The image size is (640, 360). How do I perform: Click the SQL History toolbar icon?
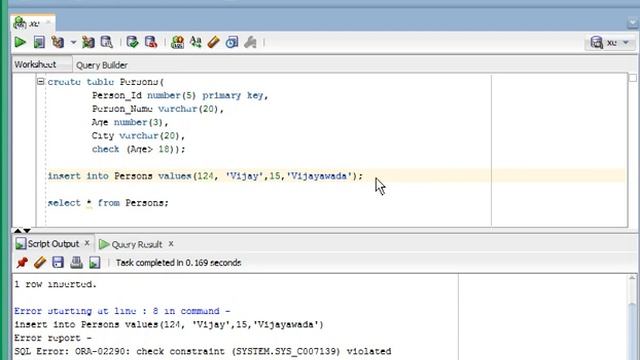coord(232,42)
